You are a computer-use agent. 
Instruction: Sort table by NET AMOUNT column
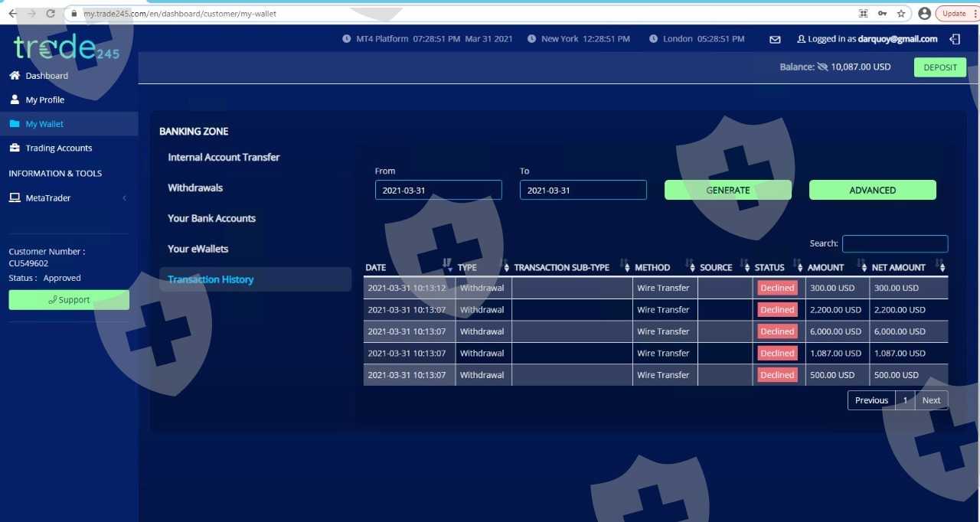click(908, 267)
